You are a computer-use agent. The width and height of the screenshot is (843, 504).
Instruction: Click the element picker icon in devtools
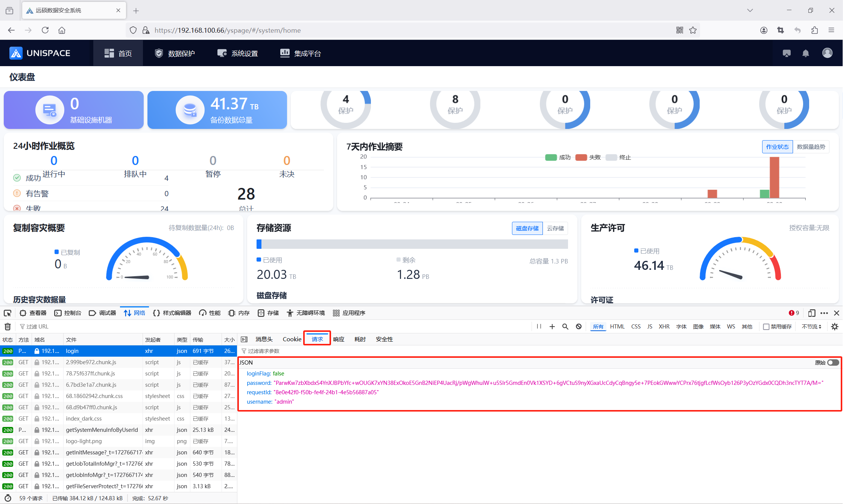(8, 313)
